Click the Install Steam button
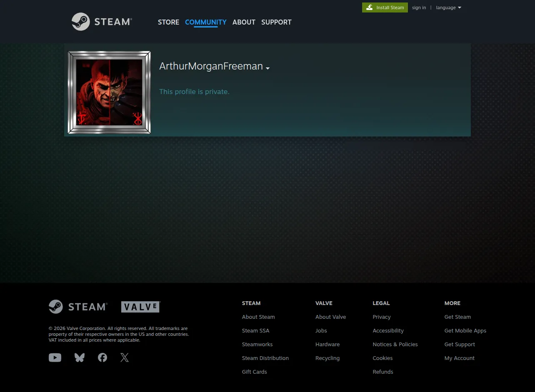This screenshot has width=535, height=392. 385,7
